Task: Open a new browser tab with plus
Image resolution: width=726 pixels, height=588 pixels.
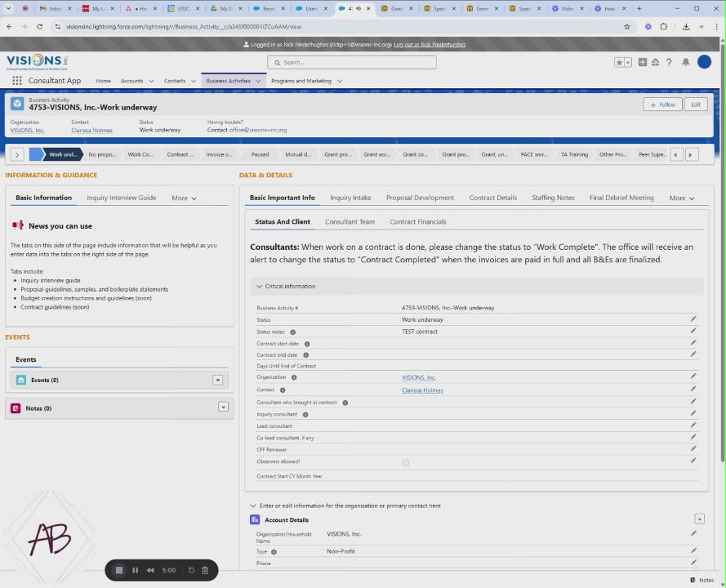Action: tap(639, 8)
